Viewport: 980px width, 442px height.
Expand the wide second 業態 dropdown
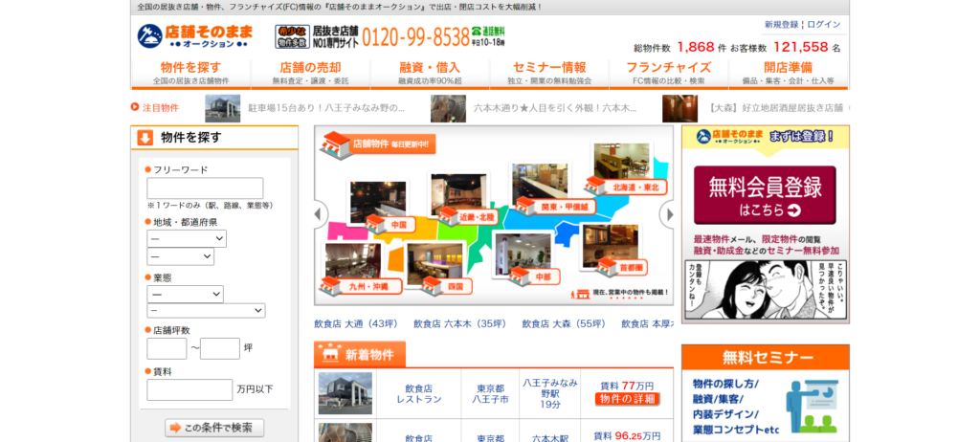click(x=206, y=311)
